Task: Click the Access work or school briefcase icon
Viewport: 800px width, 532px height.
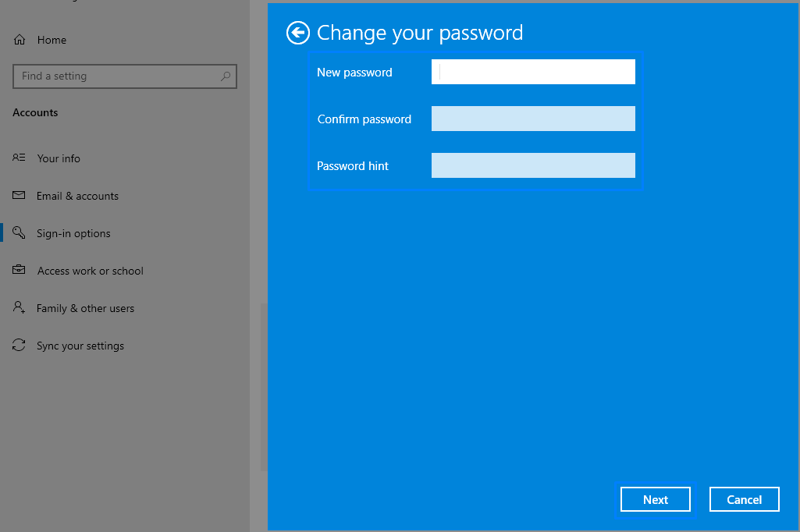Action: pos(19,270)
